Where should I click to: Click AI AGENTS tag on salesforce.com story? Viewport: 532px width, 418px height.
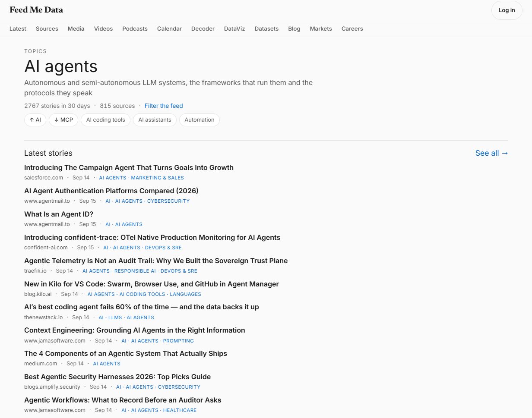pos(113,178)
